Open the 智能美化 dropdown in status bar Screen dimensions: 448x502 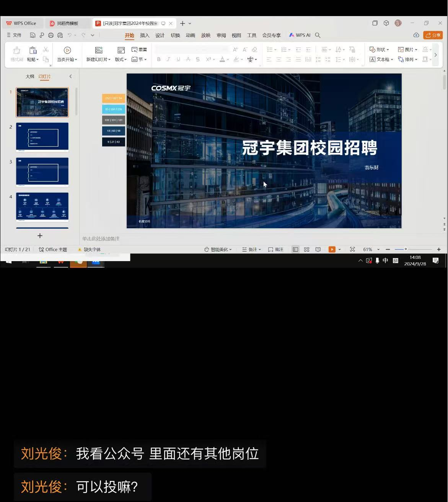pyautogui.click(x=218, y=249)
